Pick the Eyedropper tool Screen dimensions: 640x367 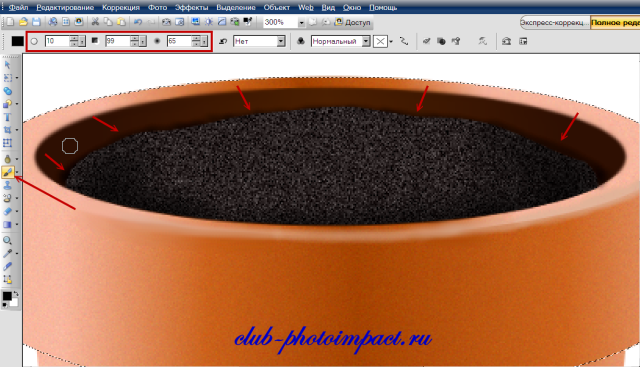point(7,253)
